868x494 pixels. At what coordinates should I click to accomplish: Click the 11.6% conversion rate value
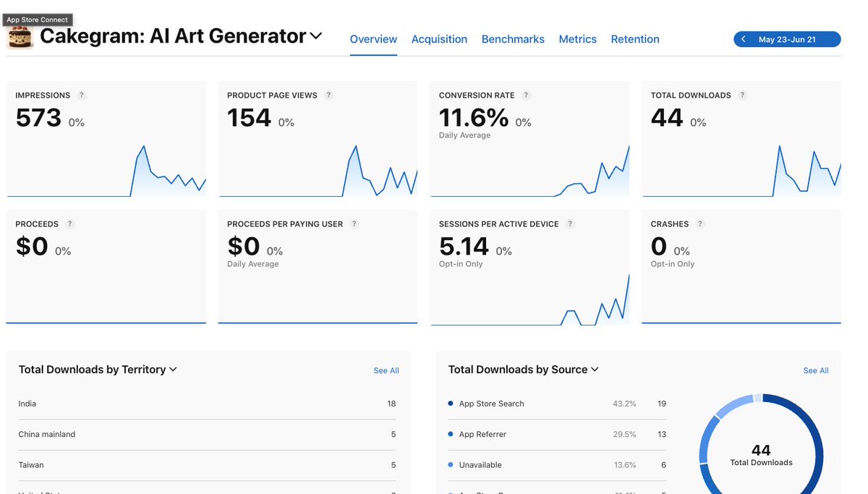[474, 117]
